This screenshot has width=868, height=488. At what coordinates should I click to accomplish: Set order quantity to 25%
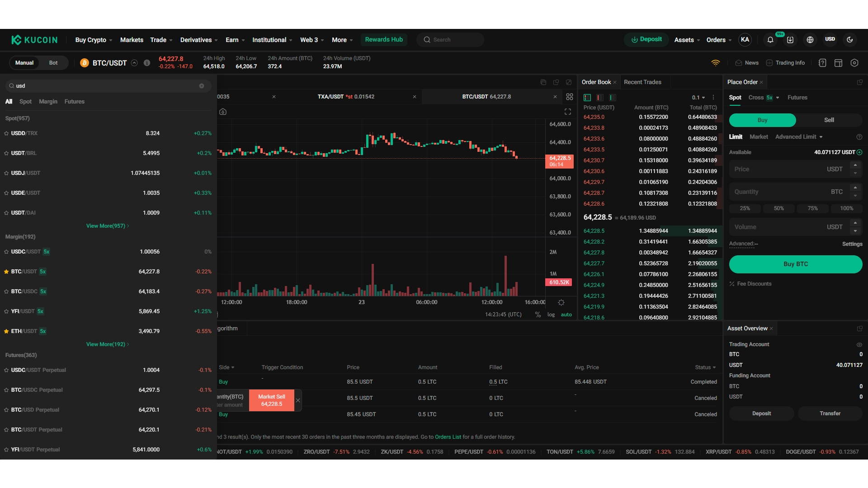(745, 208)
